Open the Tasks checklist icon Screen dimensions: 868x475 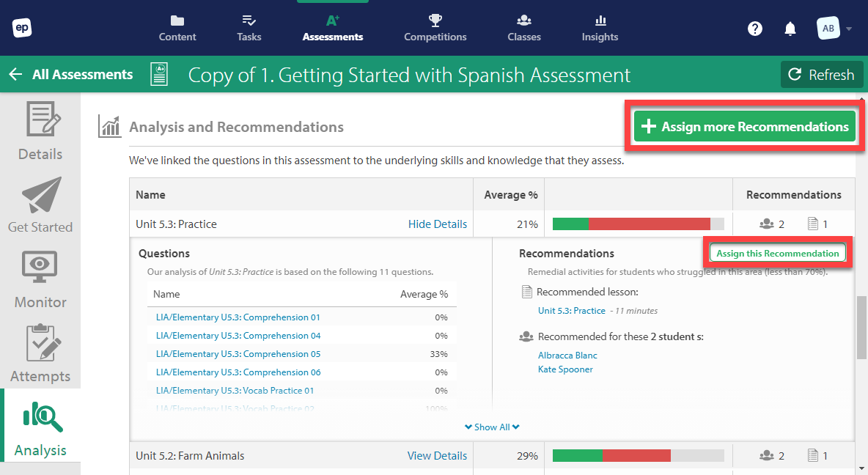[x=249, y=21]
